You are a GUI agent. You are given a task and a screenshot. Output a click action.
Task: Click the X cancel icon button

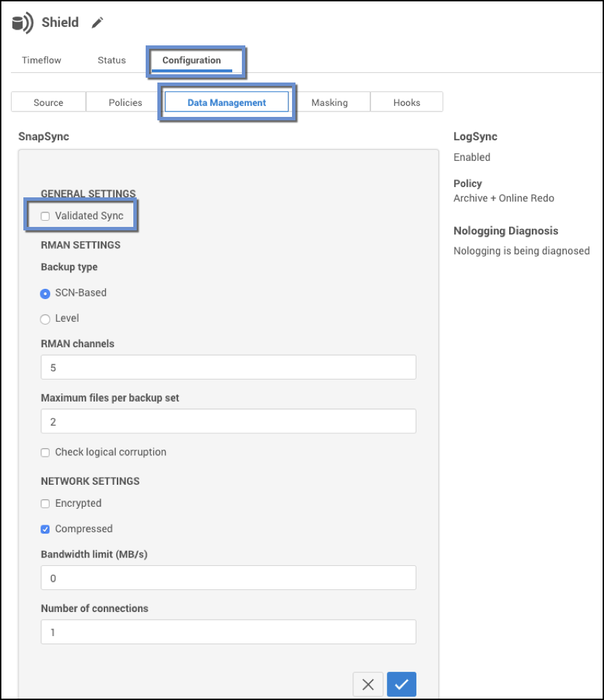[368, 684]
